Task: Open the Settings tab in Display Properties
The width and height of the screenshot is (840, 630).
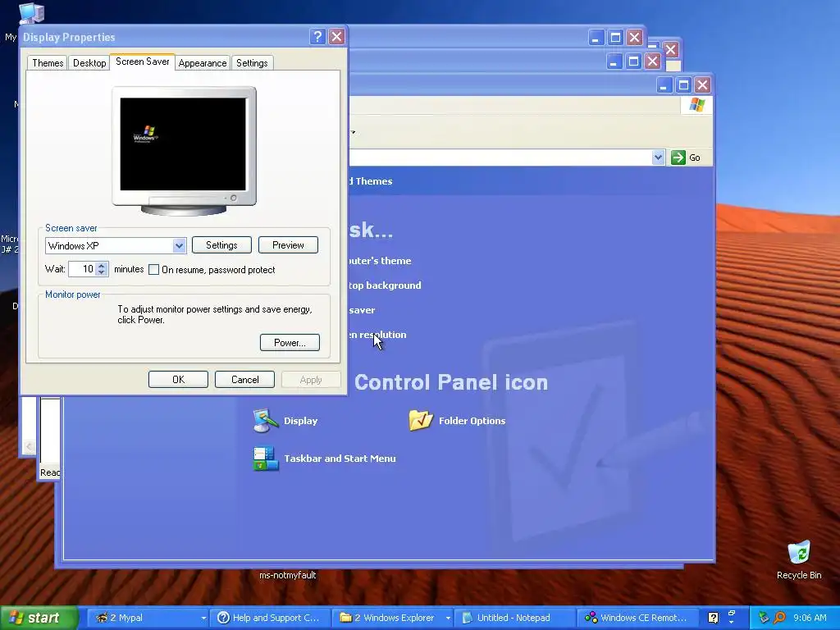Action: 252,62
